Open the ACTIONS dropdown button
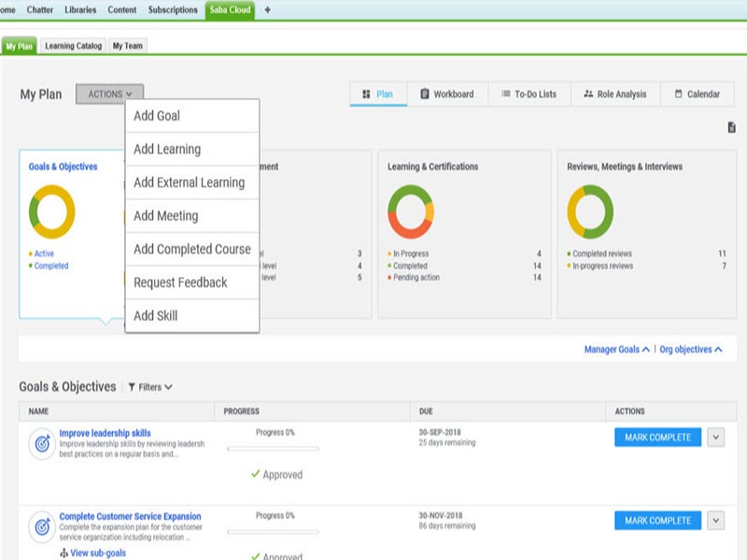The height and width of the screenshot is (560, 747). coord(110,94)
